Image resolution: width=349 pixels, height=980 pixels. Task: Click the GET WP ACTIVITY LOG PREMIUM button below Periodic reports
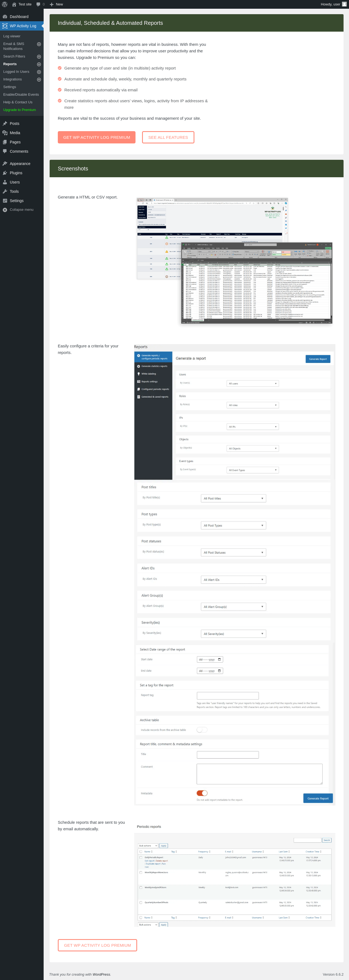[97, 945]
